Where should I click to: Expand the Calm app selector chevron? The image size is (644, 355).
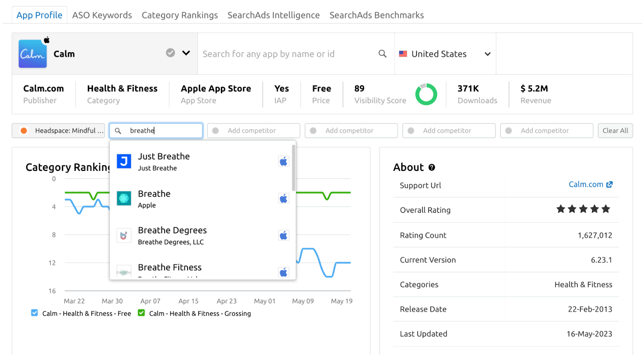click(186, 53)
